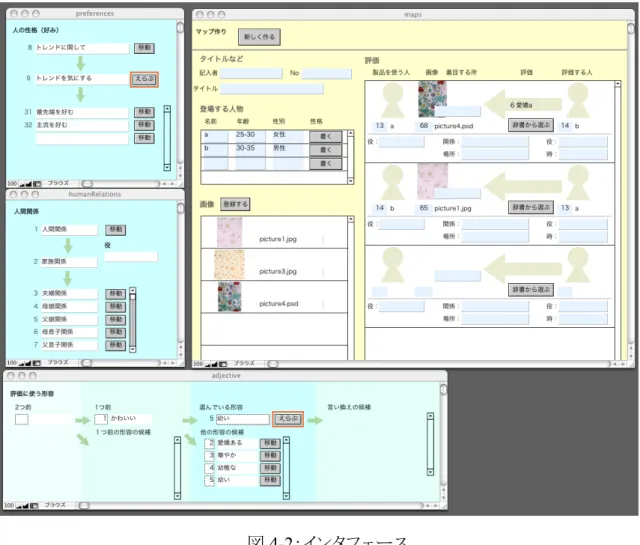Click up arrow of 評価 list scrollbar
Screen dimensions: 640x545
(x=618, y=84)
